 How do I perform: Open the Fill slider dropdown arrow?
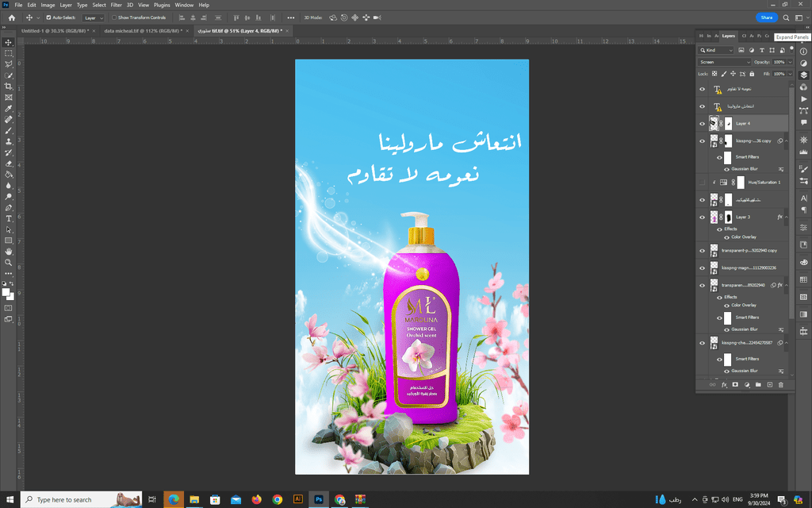coord(790,74)
